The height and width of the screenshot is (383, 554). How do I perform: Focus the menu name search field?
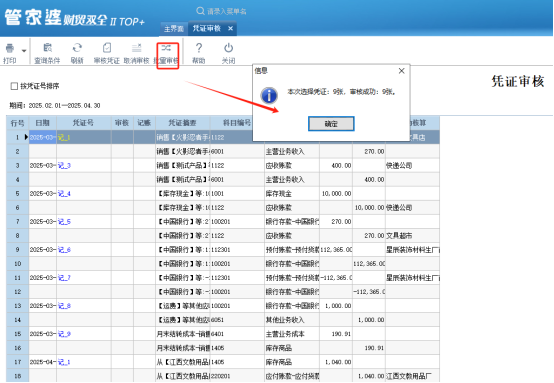(x=227, y=11)
